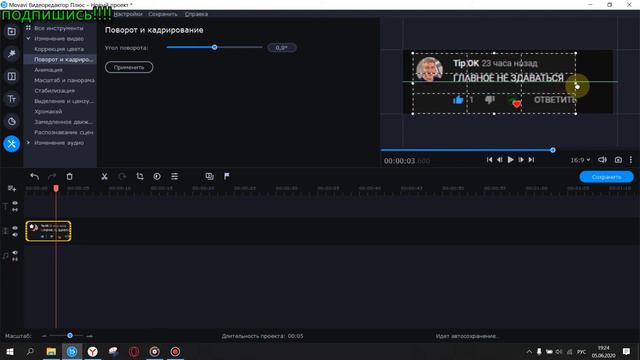The width and height of the screenshot is (640, 360).
Task: Open Windows Start menu
Action: [x=10, y=351]
